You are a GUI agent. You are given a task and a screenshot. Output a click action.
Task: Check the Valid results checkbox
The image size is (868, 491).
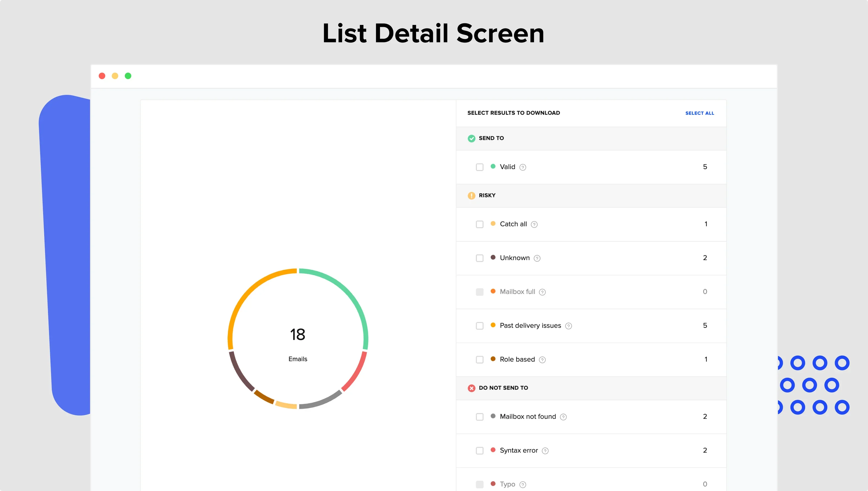[x=480, y=167]
